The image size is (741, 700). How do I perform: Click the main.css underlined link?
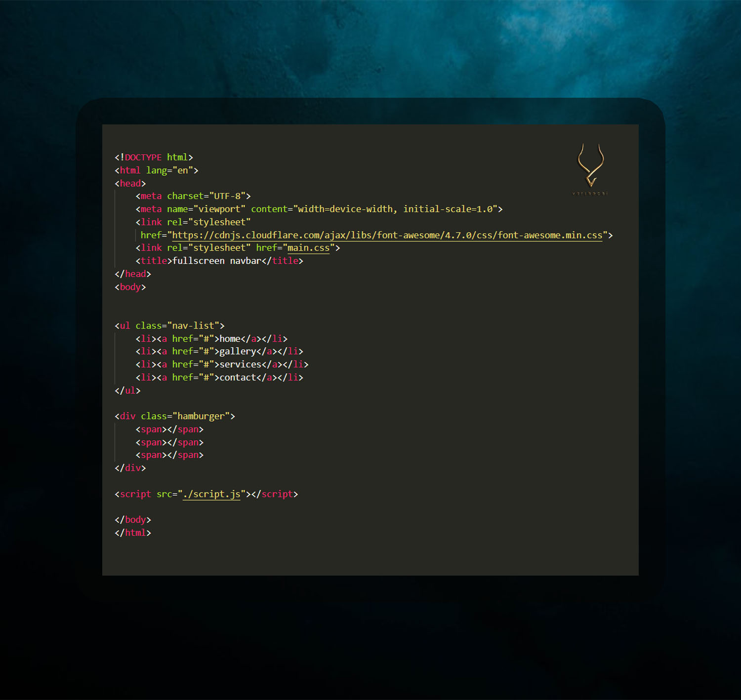pyautogui.click(x=308, y=248)
